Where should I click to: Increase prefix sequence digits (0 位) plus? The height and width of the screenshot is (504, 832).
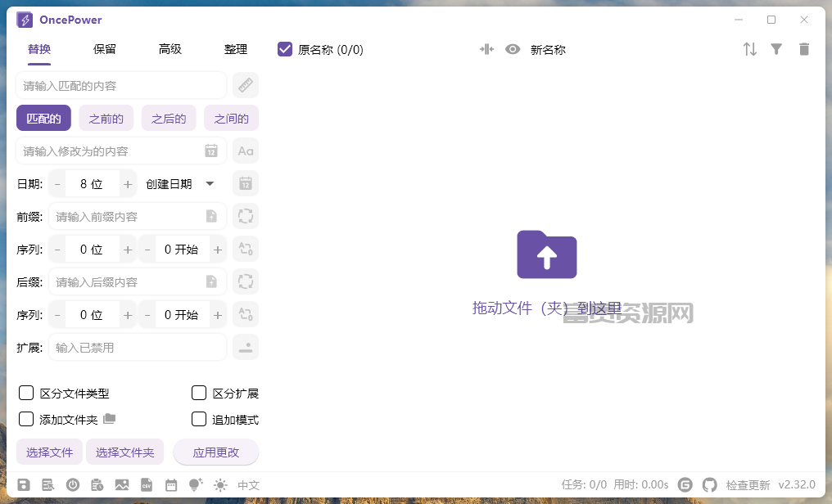(x=128, y=249)
